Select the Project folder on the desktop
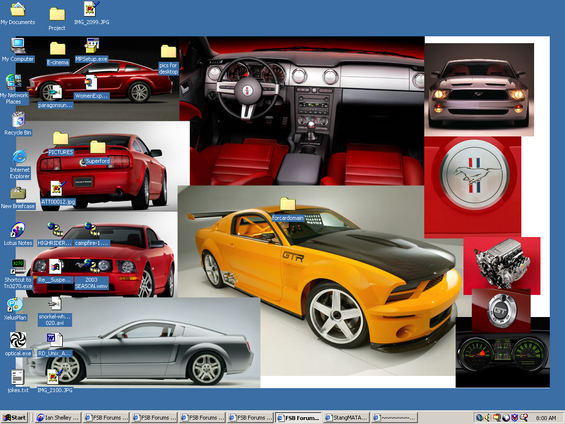Screen dimensions: 565x424 [57, 19]
